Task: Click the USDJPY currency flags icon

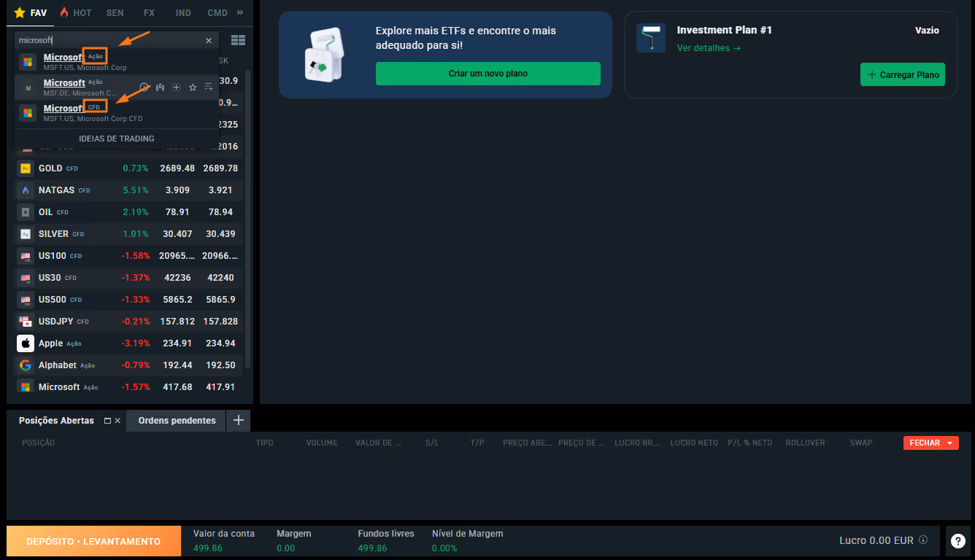Action: click(x=26, y=322)
